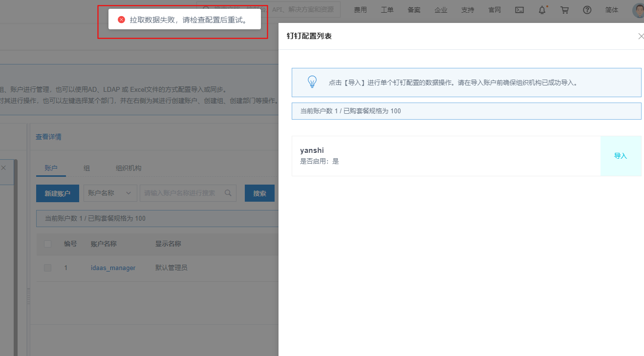
Task: Click the 编号 column header
Action: coord(70,244)
